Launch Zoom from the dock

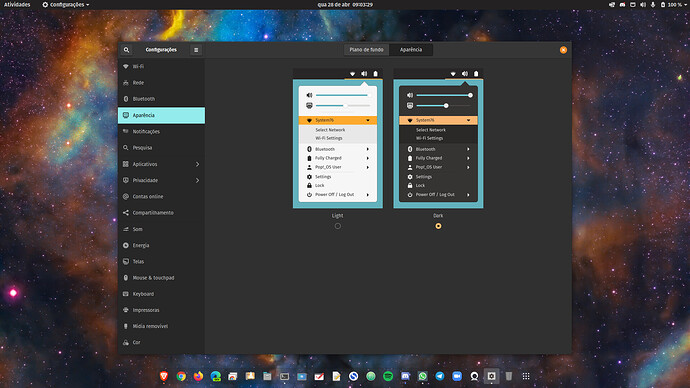[x=457, y=376]
